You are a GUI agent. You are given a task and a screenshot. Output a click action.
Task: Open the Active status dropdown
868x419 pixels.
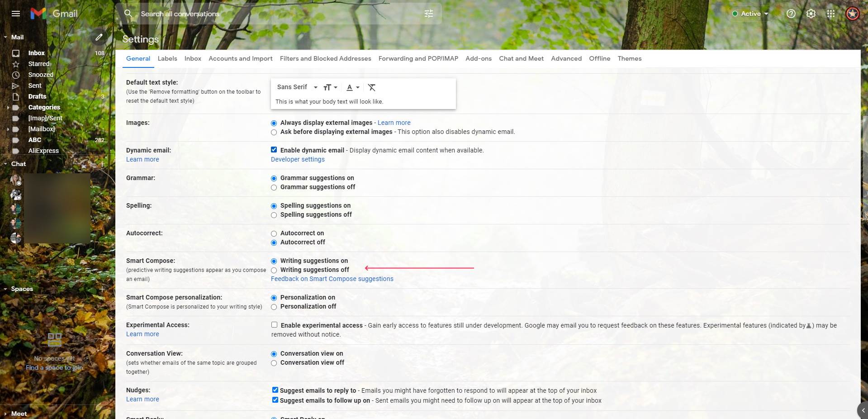750,14
